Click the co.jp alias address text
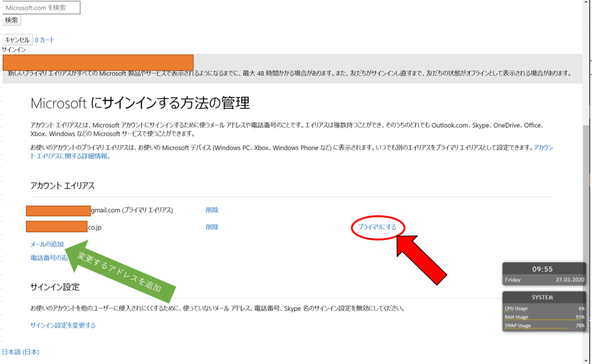 point(95,227)
